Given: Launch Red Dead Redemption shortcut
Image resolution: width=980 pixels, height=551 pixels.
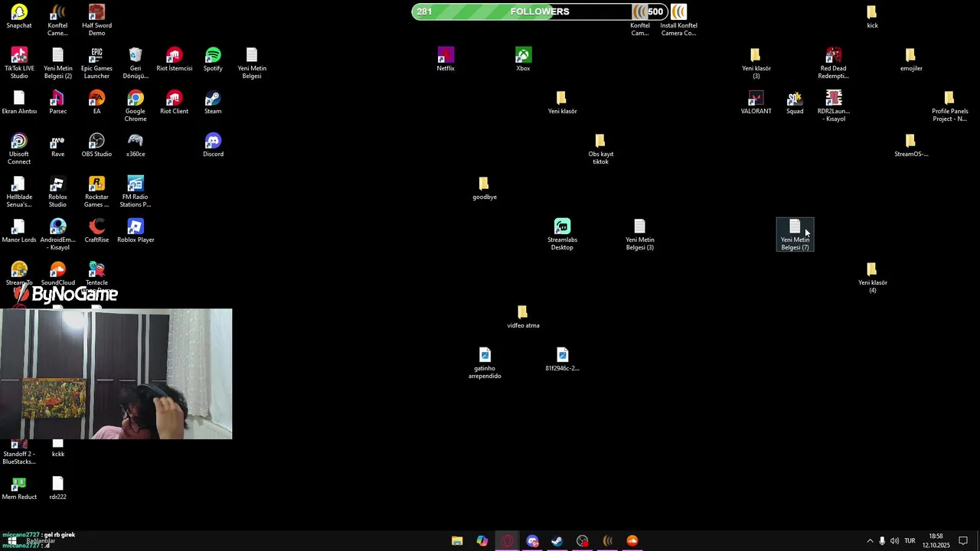Looking at the screenshot, I should [833, 64].
